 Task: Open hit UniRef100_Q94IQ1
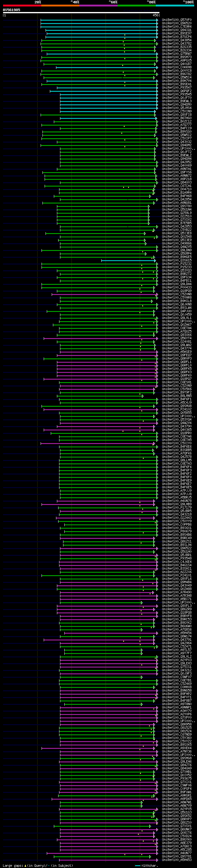177,30
